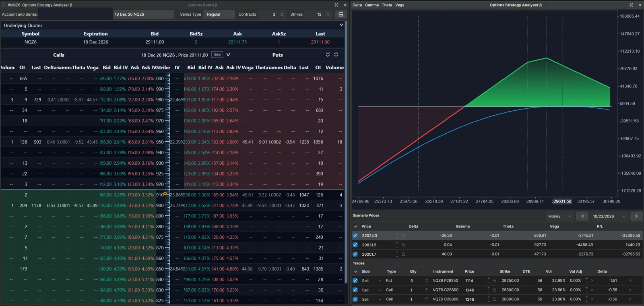Toggle the 26201.7 scenario price checkbox

(355, 254)
